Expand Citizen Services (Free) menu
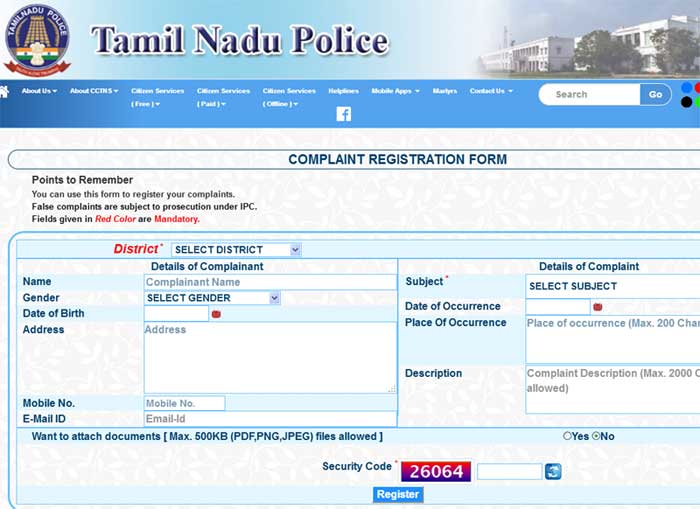This screenshot has height=509, width=700. tap(157, 97)
